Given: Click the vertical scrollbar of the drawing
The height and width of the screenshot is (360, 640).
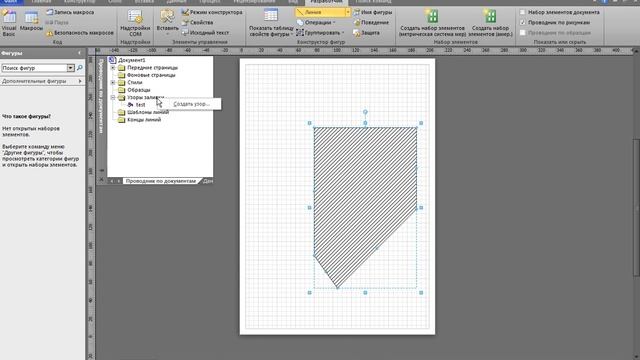Looking at the screenshot, I should pos(636,208).
